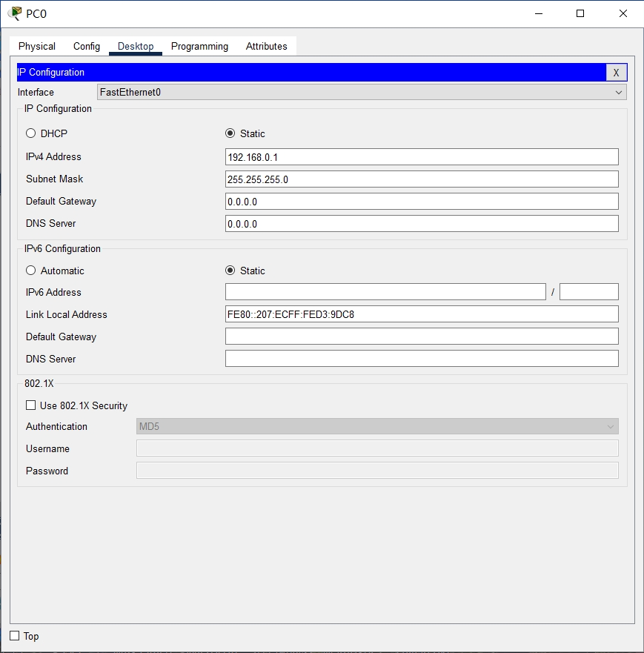Click the 'Interface' label
The image size is (644, 653).
(36, 93)
